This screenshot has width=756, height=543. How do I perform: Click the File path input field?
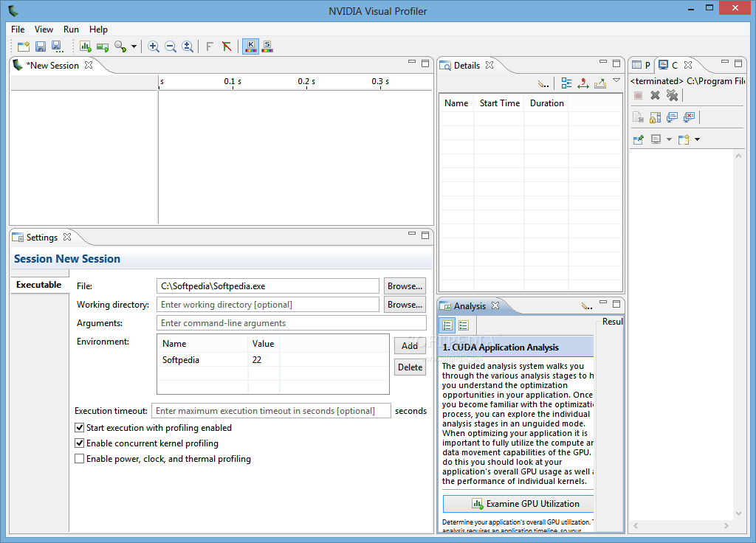click(268, 286)
